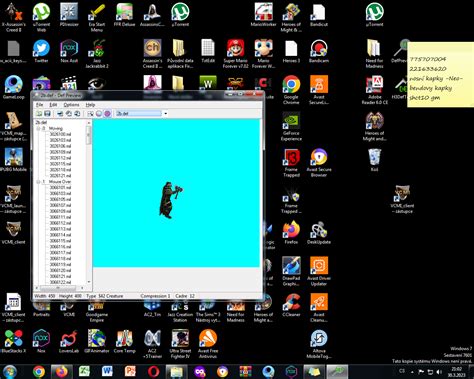Open the Avast Driver Updater desktop icon
Viewport: 474px width, 379px height.
tap(319, 271)
